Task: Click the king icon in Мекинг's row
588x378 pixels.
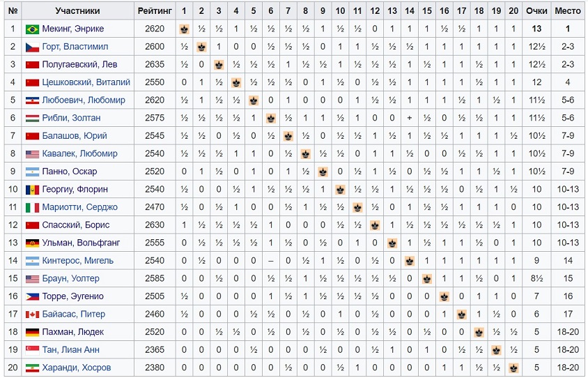Action: click(x=184, y=29)
